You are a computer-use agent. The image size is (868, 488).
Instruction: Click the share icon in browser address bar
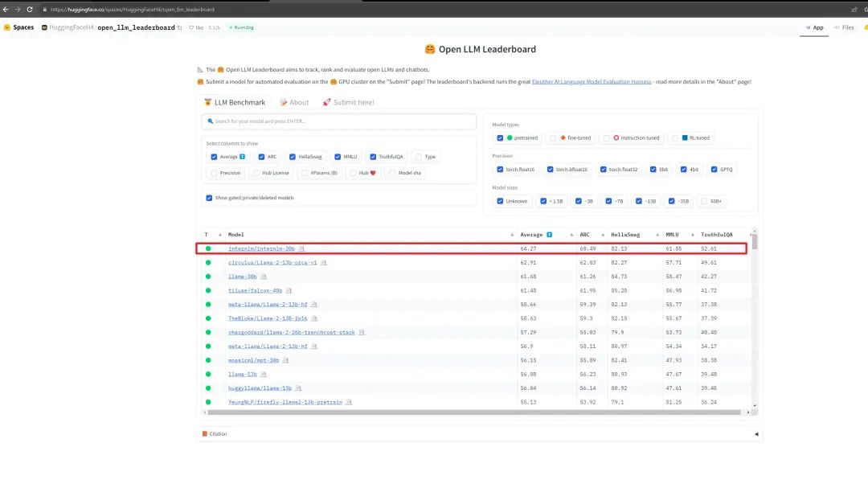(854, 10)
